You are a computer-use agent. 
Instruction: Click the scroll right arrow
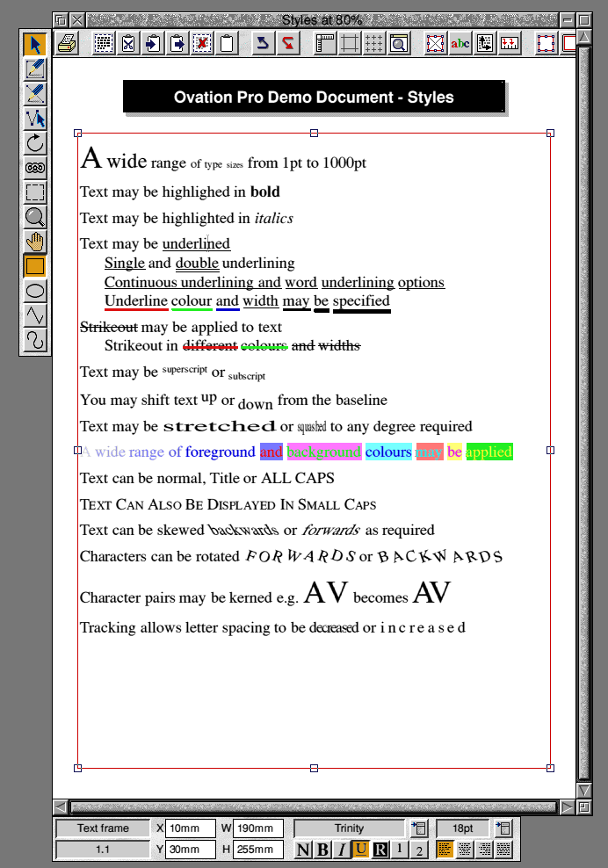568,807
